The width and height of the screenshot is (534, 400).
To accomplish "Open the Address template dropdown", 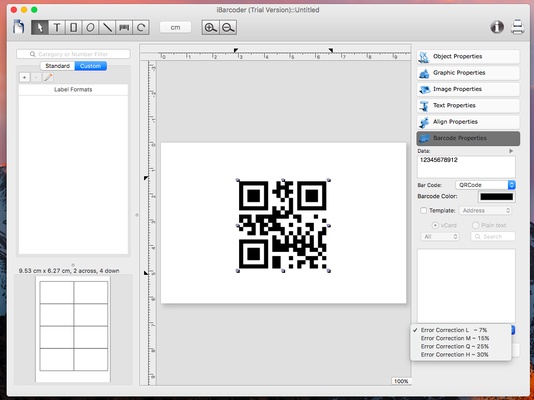I will point(485,211).
